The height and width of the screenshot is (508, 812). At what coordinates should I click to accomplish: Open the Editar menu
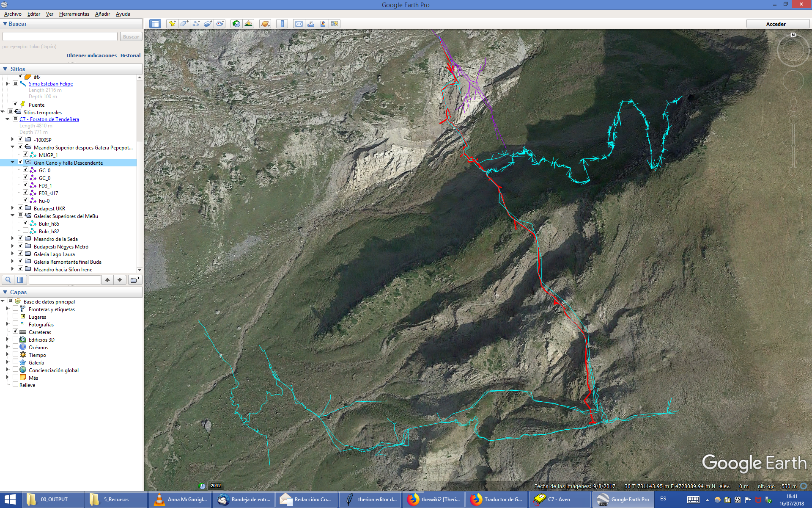[34, 14]
